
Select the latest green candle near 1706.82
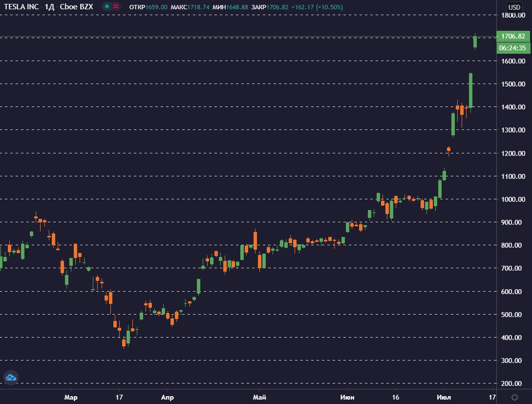475,42
